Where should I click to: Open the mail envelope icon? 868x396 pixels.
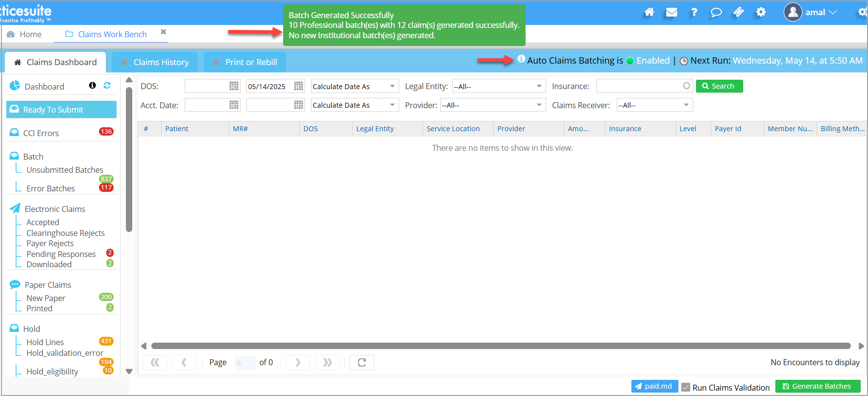672,12
